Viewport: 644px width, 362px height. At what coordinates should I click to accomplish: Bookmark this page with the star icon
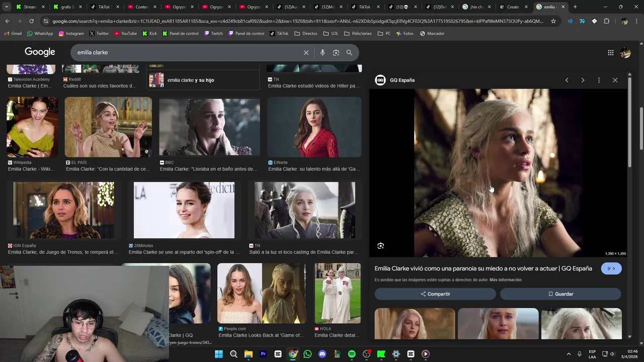(x=553, y=21)
